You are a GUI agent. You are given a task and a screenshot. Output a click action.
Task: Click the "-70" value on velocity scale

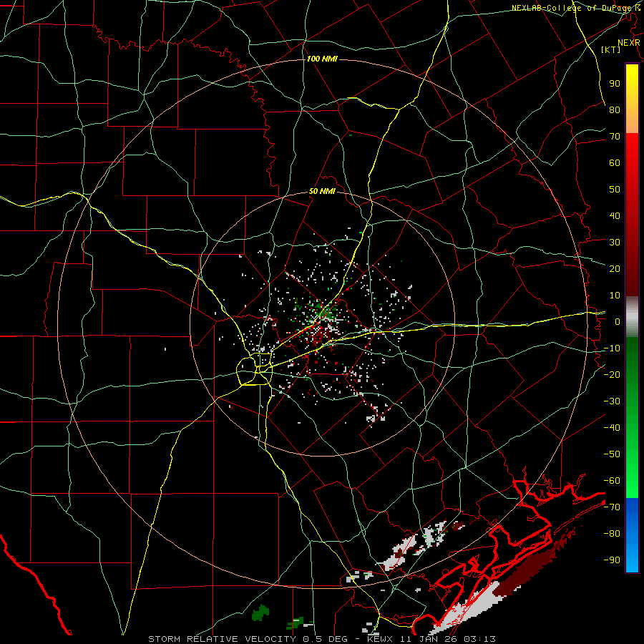pyautogui.click(x=612, y=507)
